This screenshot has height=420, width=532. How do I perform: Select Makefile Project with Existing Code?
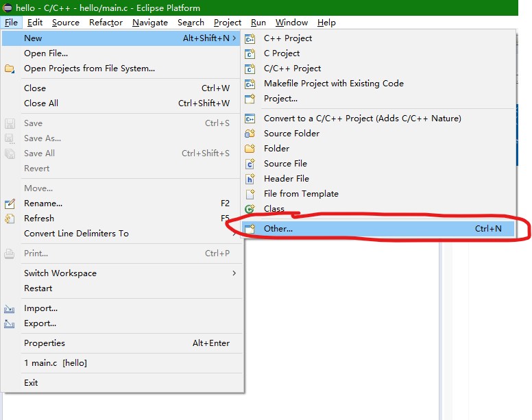pyautogui.click(x=378, y=84)
